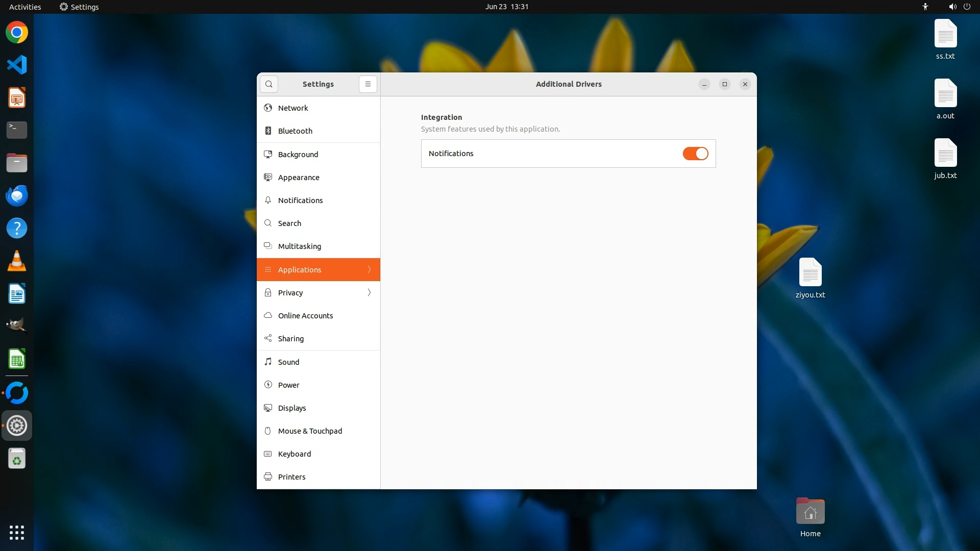Open Online Accounts settings

(x=305, y=316)
